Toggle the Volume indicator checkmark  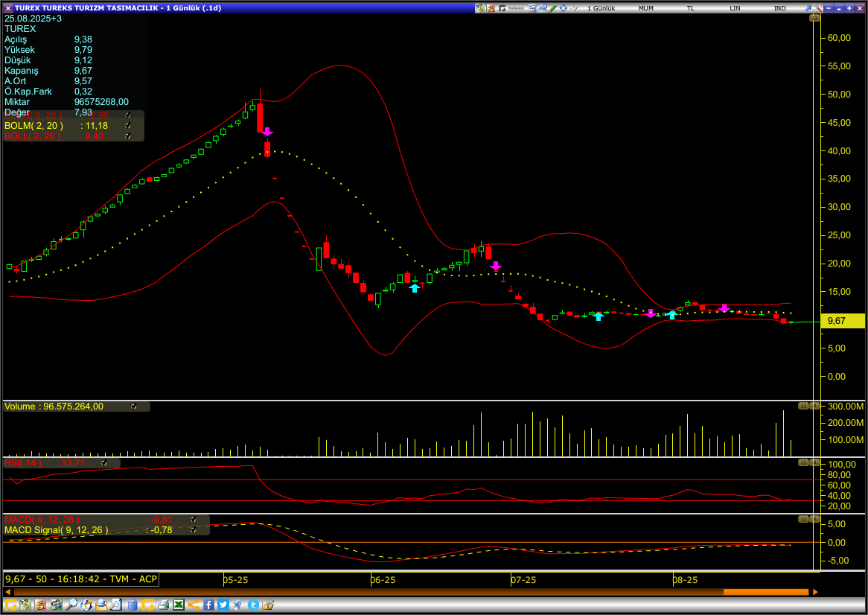(133, 407)
